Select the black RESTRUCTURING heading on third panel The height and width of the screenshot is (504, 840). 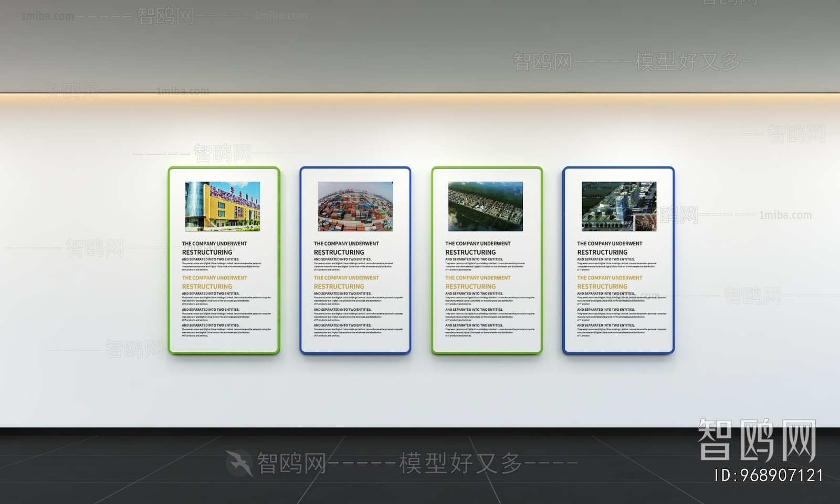tap(470, 252)
